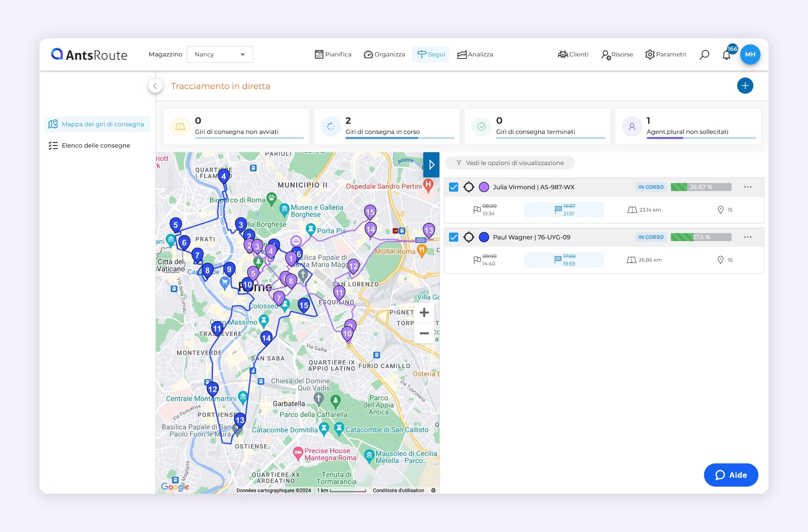Open three-dot menu for Paul Wagner
808x532 pixels.
[x=747, y=237]
